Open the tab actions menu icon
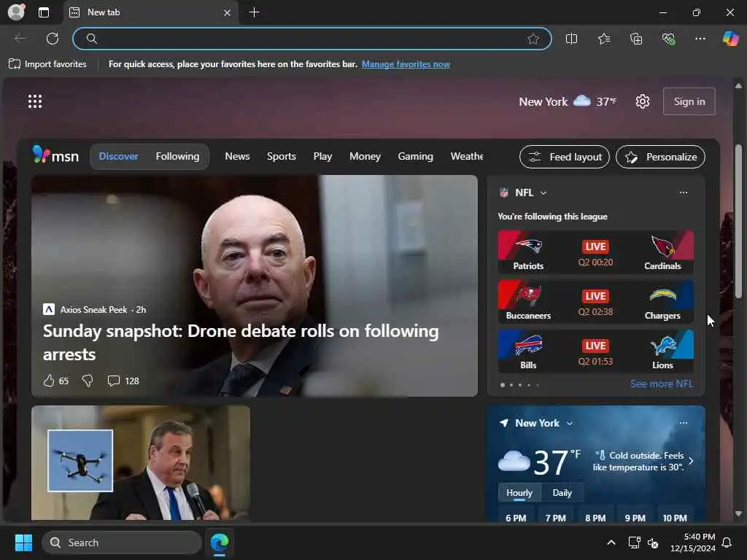Image resolution: width=747 pixels, height=560 pixels. coord(43,12)
